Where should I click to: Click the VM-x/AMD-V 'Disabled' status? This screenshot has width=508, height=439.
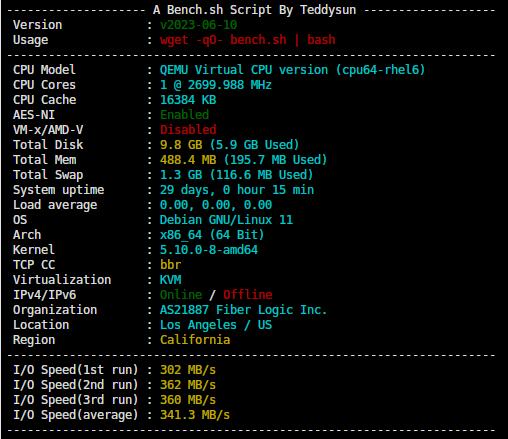point(188,130)
